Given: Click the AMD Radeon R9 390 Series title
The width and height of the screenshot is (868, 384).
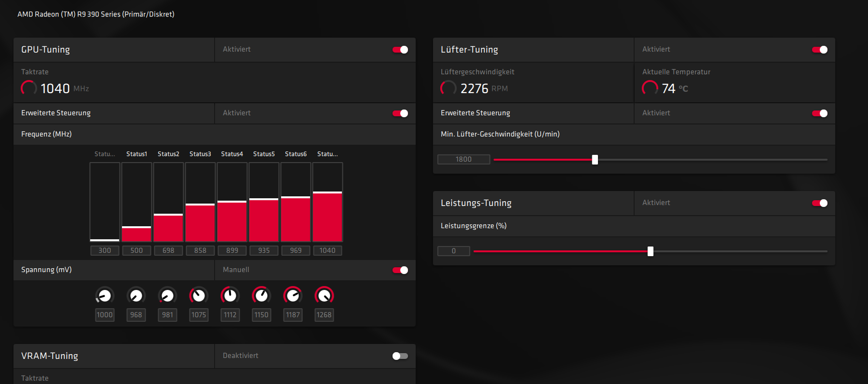Looking at the screenshot, I should click(x=96, y=14).
